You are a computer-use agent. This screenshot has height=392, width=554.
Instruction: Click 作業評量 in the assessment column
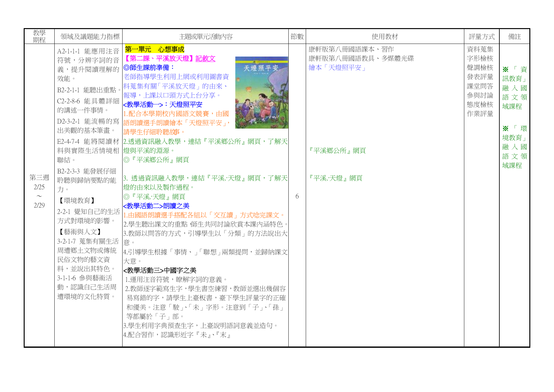click(x=480, y=114)
